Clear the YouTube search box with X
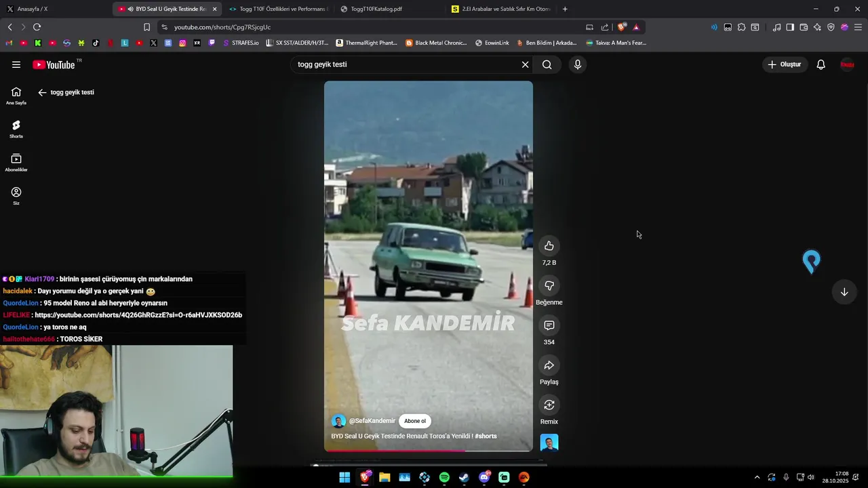This screenshot has width=868, height=488. pyautogui.click(x=525, y=64)
